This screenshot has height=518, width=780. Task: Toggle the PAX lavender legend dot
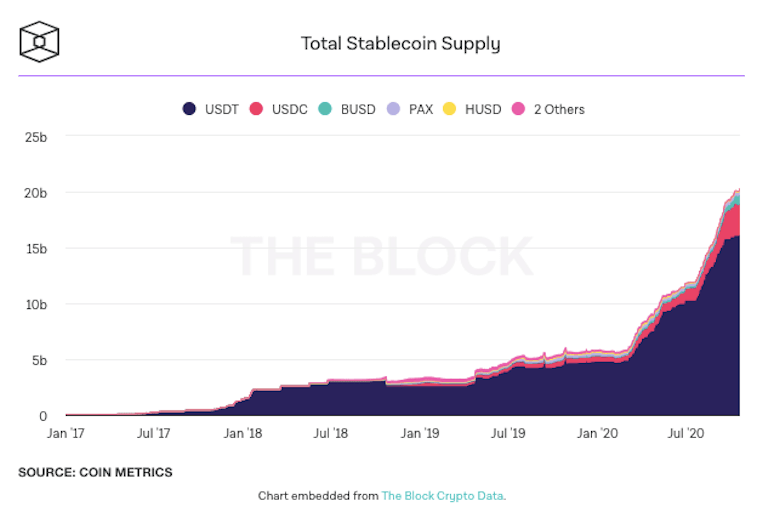point(393,108)
